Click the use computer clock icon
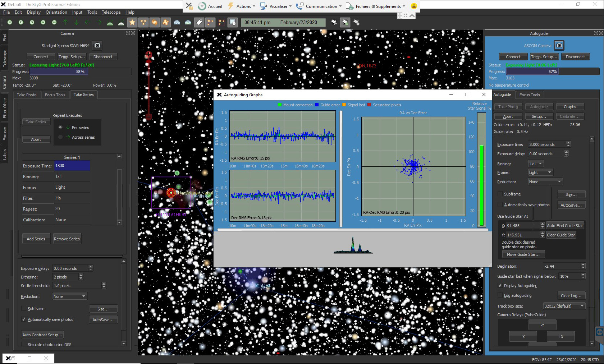Viewport: 604px width, 364px height. click(233, 22)
